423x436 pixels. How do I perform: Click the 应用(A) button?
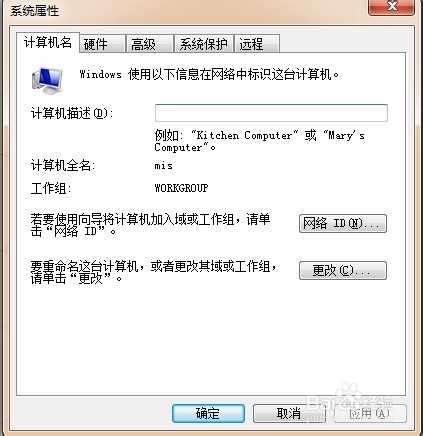370,414
